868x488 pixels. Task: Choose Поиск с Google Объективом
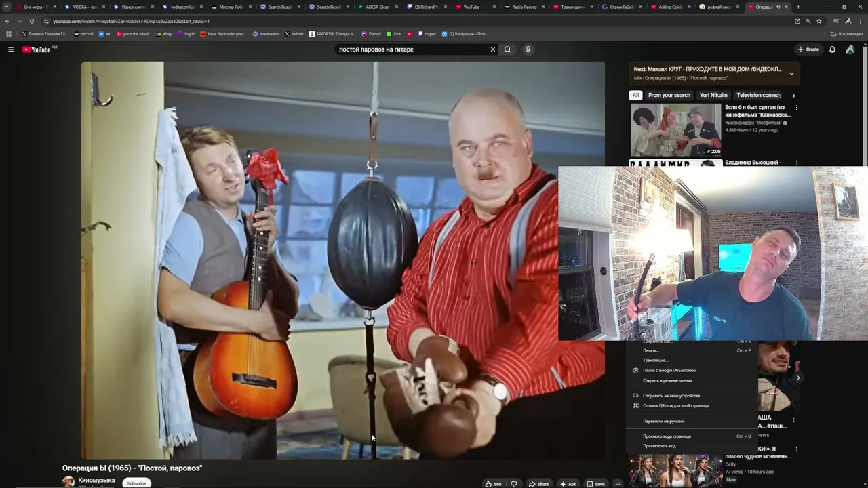(692, 370)
